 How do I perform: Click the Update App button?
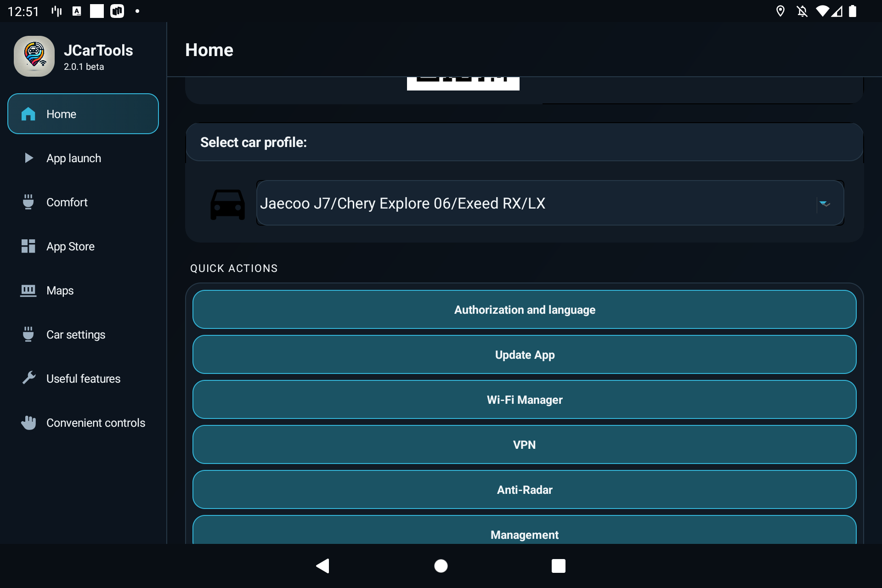click(x=525, y=355)
